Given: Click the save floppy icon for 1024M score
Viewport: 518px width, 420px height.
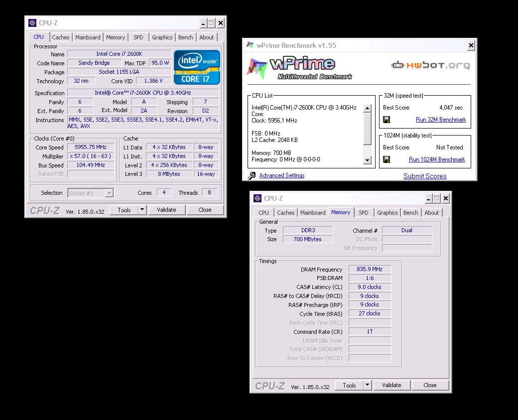Looking at the screenshot, I should [387, 159].
